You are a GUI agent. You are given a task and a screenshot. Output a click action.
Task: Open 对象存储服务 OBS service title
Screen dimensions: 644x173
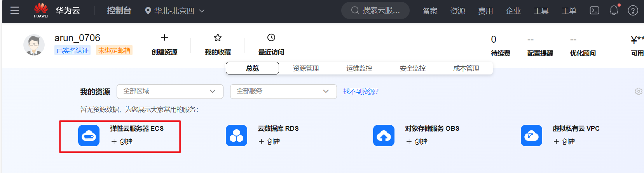coord(432,128)
